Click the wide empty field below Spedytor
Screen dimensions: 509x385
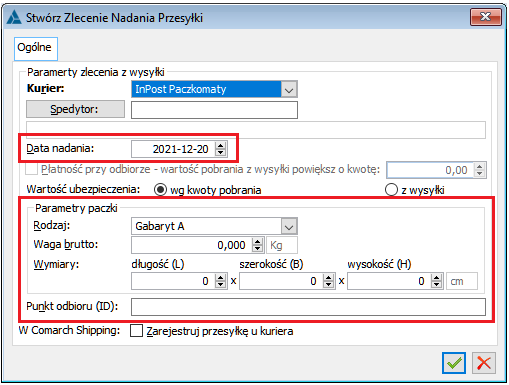(x=256, y=130)
